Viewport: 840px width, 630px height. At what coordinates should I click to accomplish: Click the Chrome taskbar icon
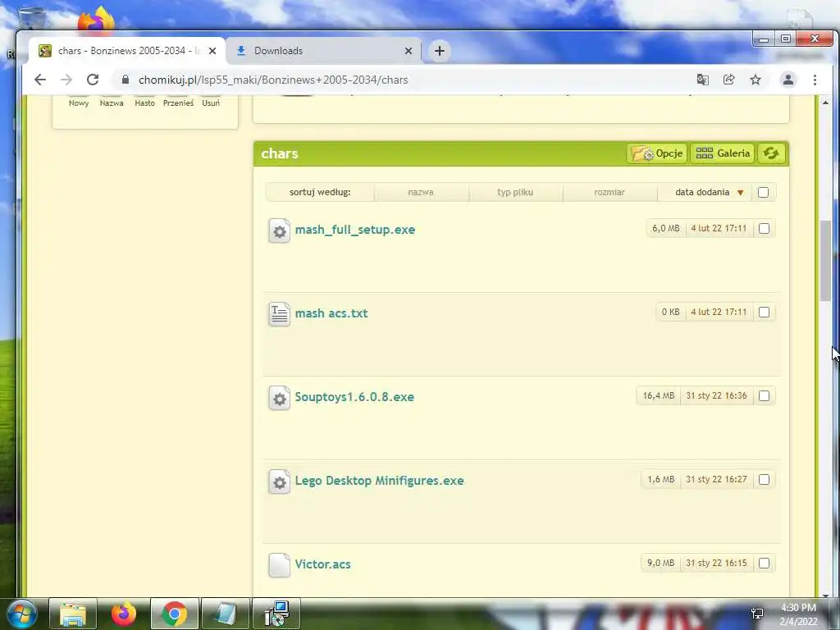tap(175, 614)
